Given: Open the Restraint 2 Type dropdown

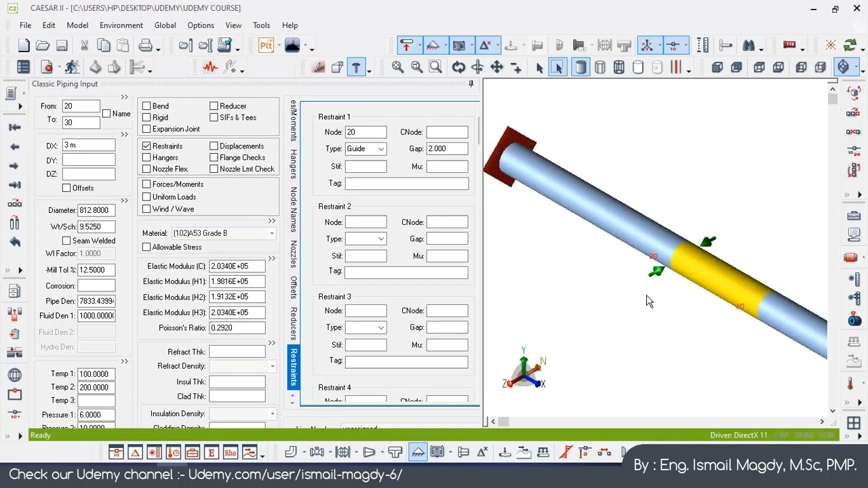Looking at the screenshot, I should pos(381,239).
